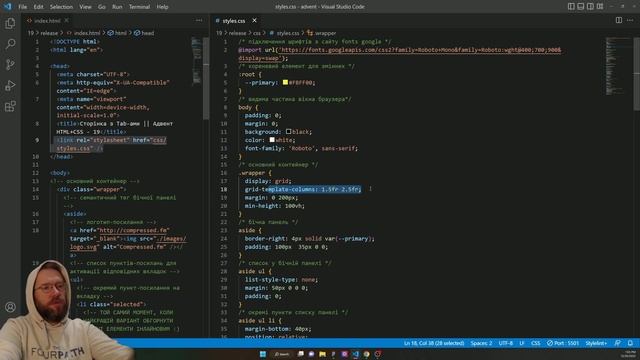
Task: Click the white color swatch on line 12
Action: pyautogui.click(x=272, y=140)
